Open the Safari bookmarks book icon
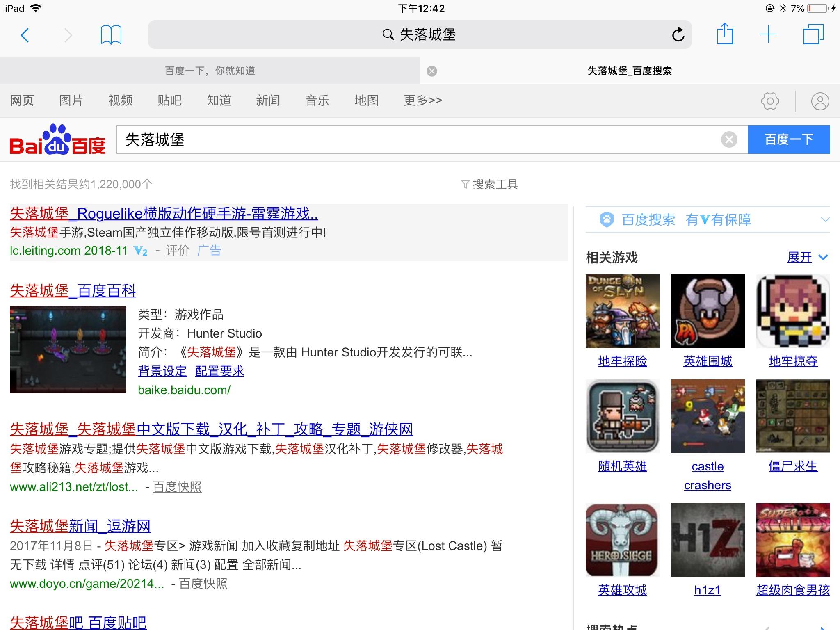Viewport: 840px width, 630px height. 111,34
